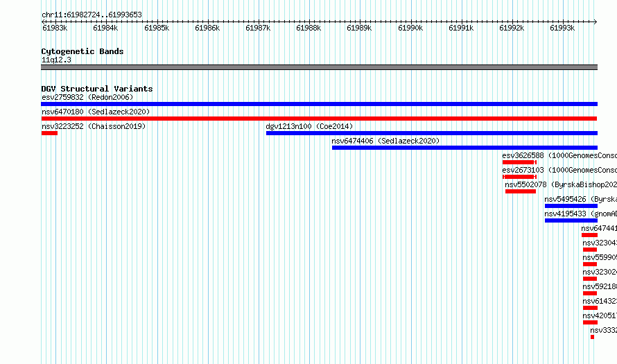Click the chr11:61982724..61993653 region label
The image size is (617, 364).
[92, 15]
